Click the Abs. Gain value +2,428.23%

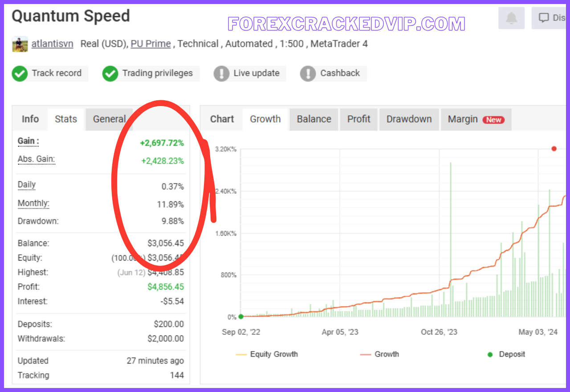pos(163,161)
